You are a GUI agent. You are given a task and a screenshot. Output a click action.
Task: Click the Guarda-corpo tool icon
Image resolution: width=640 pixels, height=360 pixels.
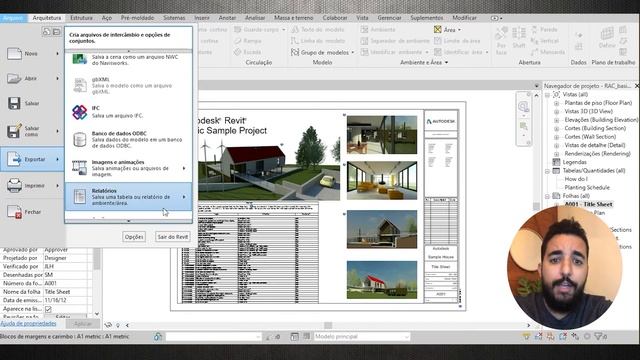click(238, 29)
